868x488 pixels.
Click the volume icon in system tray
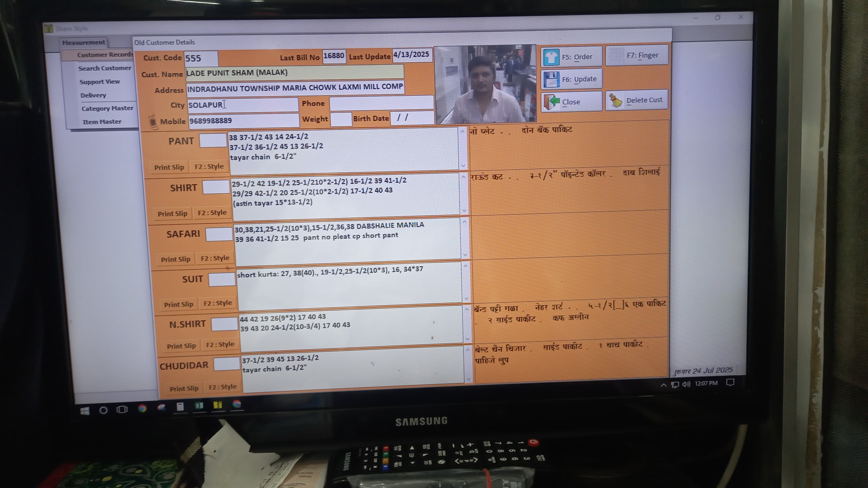point(686,384)
